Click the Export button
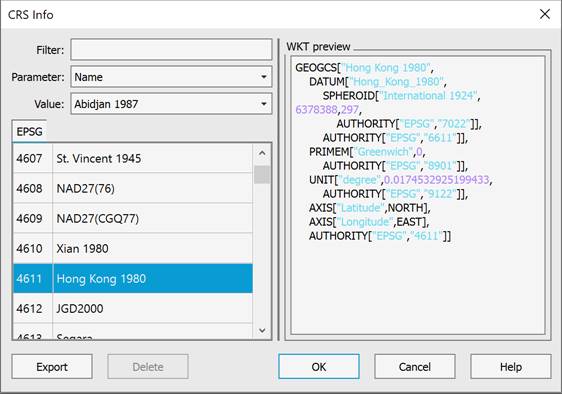The width and height of the screenshot is (562, 394). [x=52, y=367]
